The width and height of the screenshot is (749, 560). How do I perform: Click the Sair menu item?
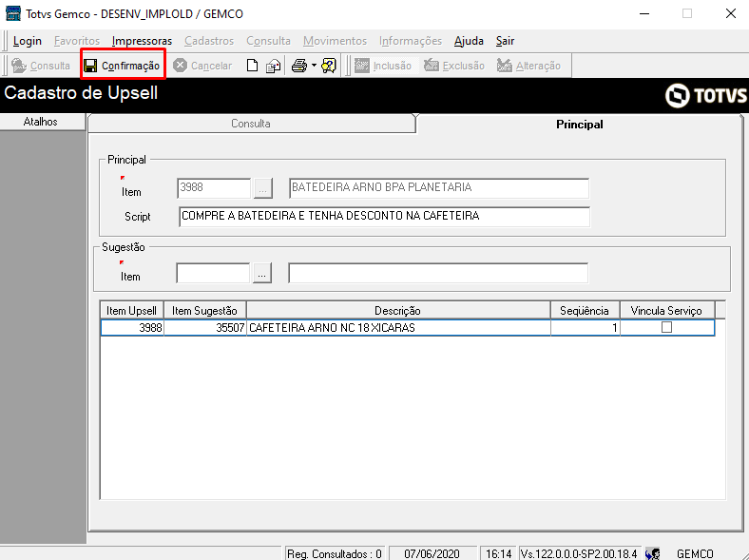[505, 41]
